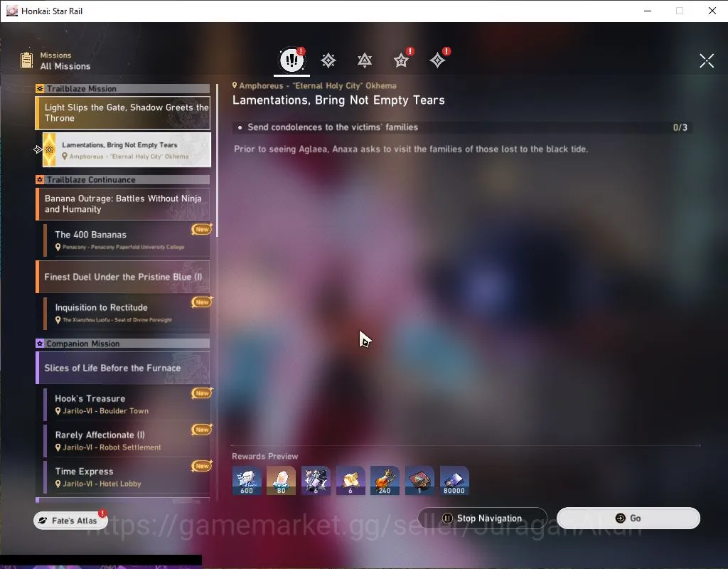Click the Stellar Jade reward icon showing 80
This screenshot has height=569, width=728.
click(x=281, y=481)
